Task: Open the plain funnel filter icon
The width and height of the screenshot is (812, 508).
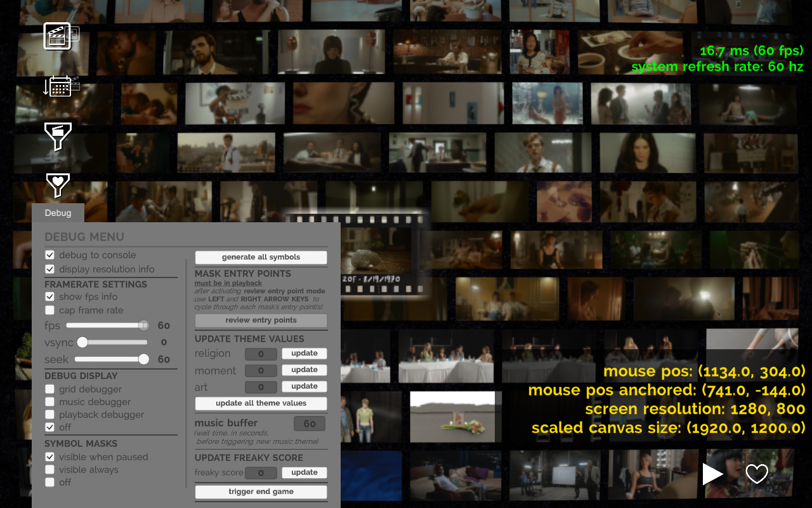Action: click(x=58, y=137)
